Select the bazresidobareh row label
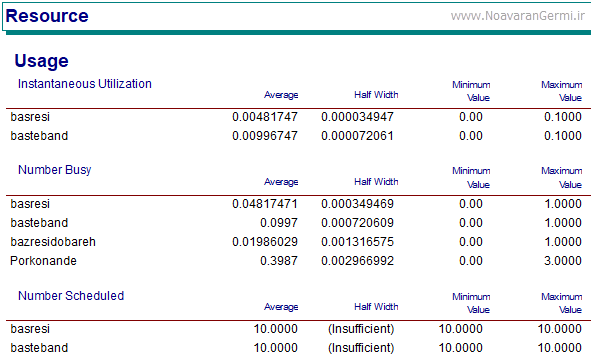591x364 pixels. point(53,242)
